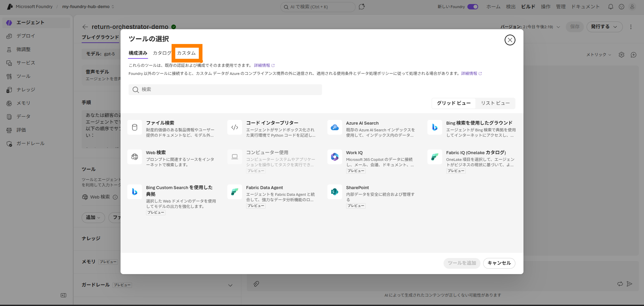Click the send message arrow icon
This screenshot has width=644, height=306.
coord(630,284)
